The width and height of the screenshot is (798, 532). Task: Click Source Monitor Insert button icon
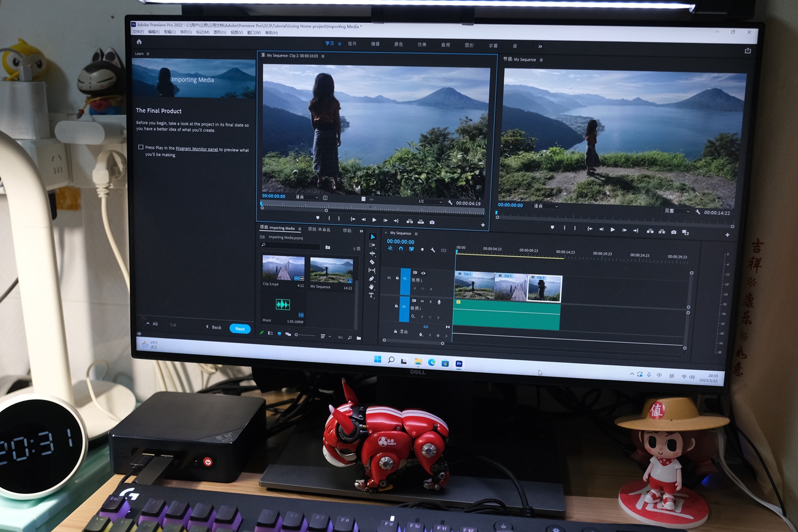tap(410, 221)
